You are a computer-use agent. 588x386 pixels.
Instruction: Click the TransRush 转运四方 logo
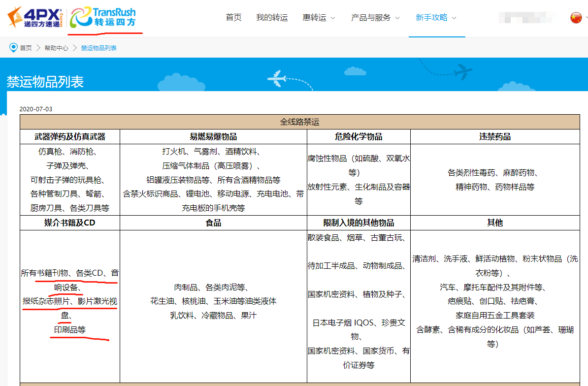coord(102,18)
